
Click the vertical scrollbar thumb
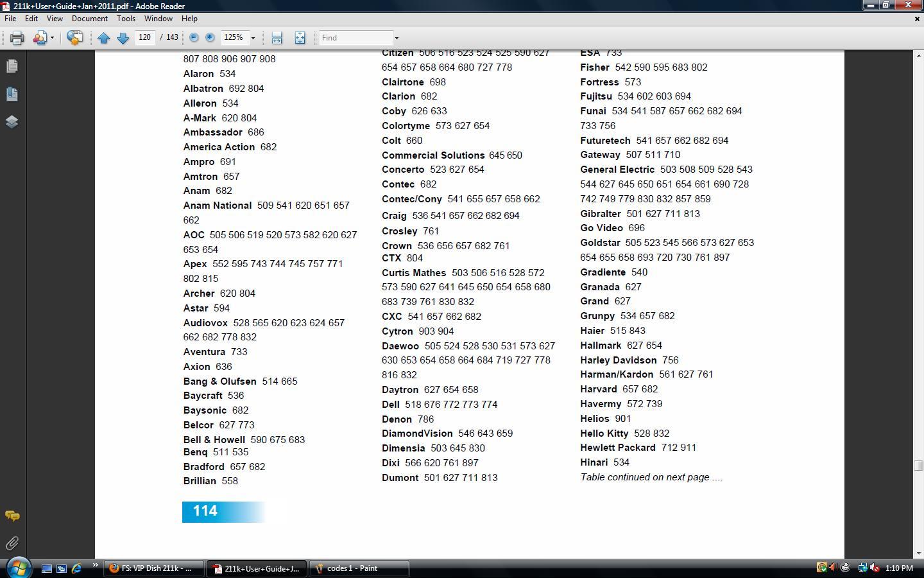coord(919,466)
